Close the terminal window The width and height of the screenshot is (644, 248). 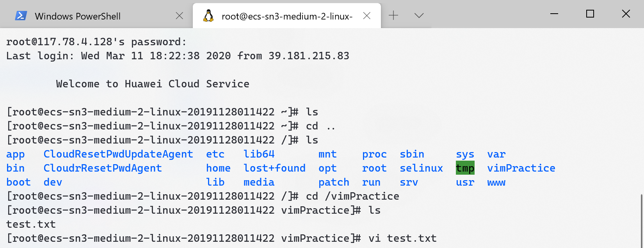click(626, 14)
